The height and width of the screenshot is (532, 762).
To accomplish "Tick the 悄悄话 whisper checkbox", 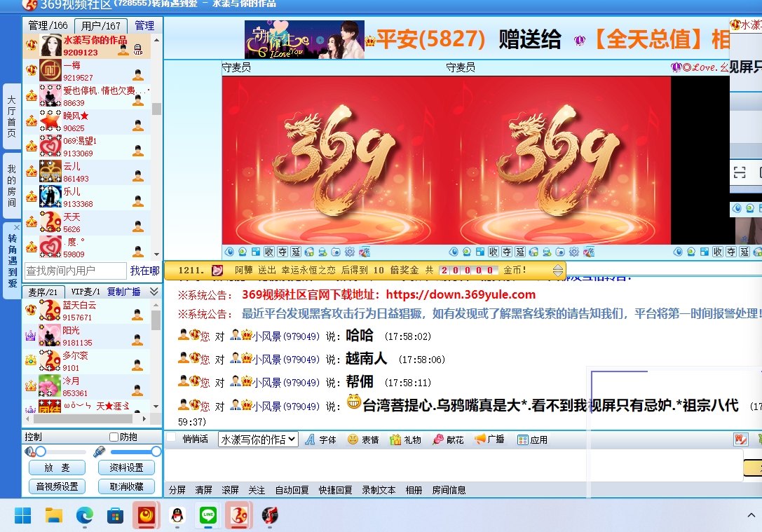I will (171, 437).
